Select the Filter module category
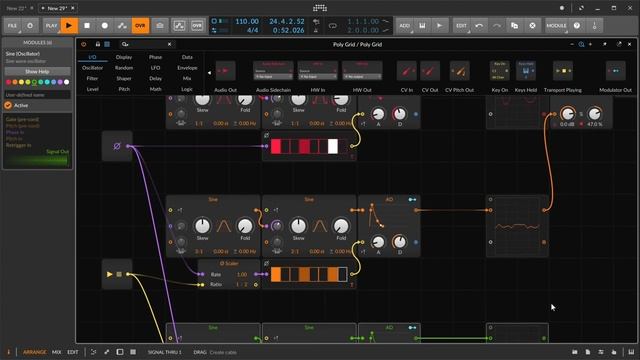Image resolution: width=640 pixels, height=360 pixels. [93, 78]
